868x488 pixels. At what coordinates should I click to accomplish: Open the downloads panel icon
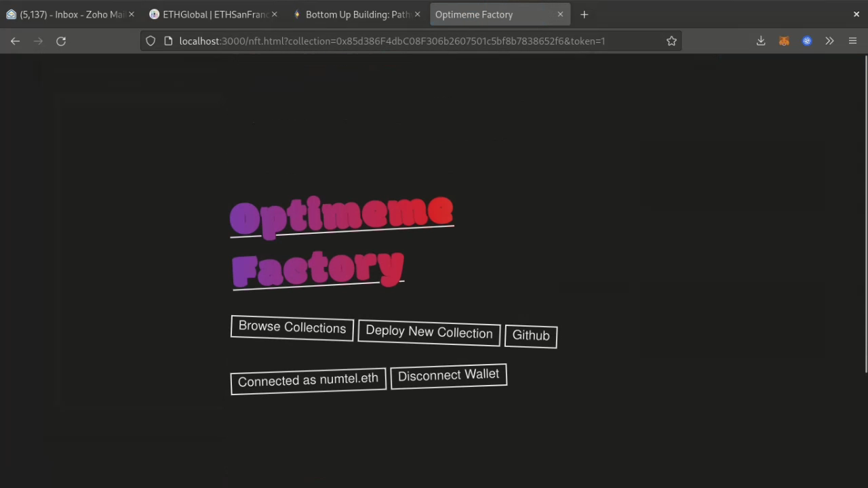point(761,41)
